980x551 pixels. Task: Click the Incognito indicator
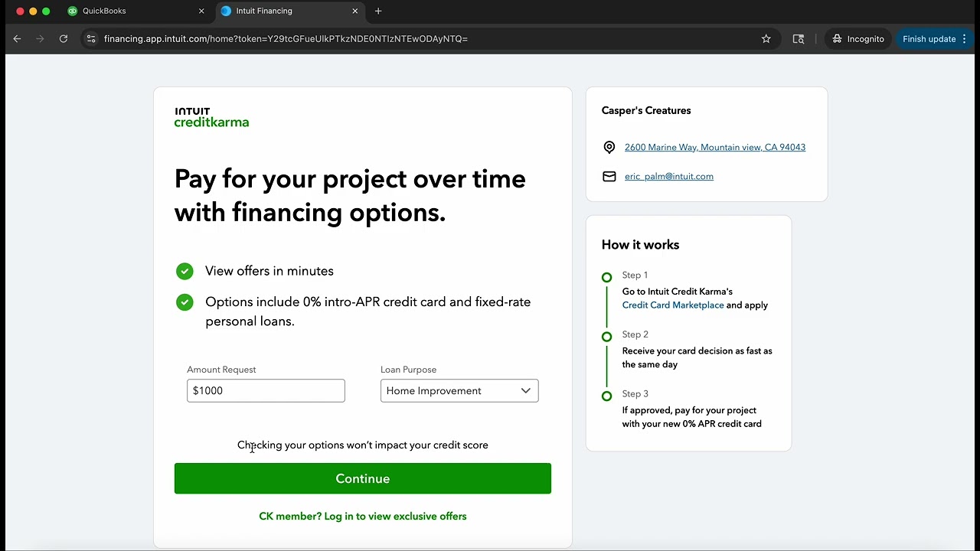pyautogui.click(x=858, y=39)
